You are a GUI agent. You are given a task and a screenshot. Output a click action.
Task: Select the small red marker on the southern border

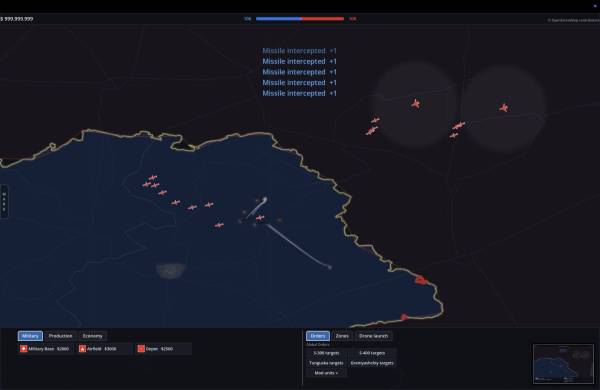coord(404,317)
